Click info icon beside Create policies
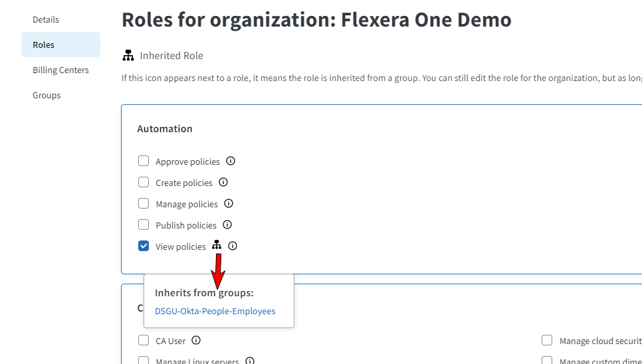This screenshot has width=642, height=364. (223, 182)
